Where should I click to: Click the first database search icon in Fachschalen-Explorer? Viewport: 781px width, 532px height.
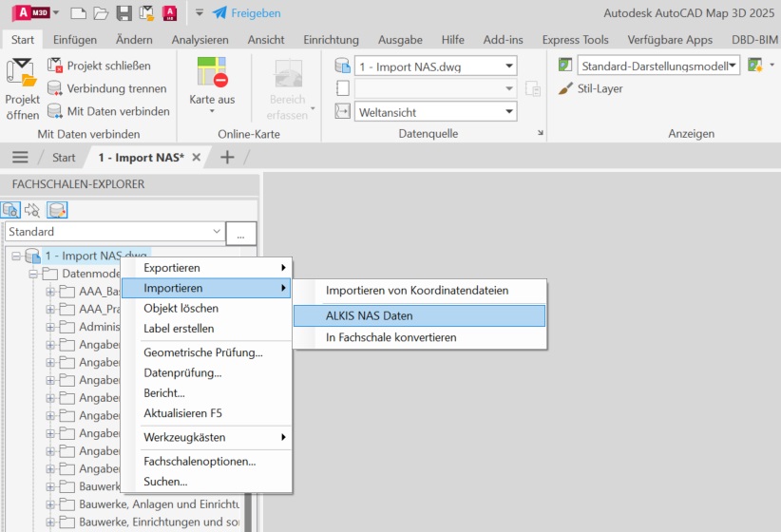11,210
